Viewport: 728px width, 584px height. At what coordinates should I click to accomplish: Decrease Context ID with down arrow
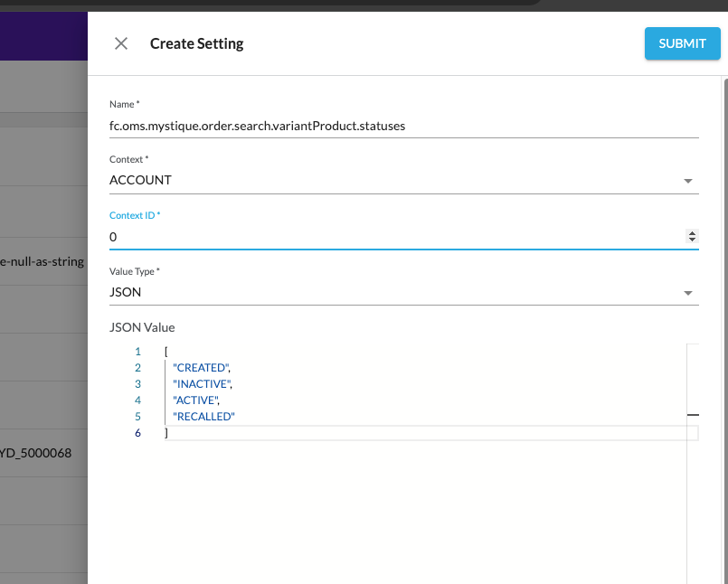693,240
